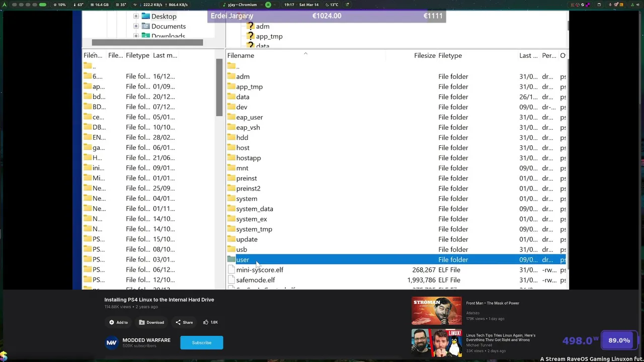Click the Linus Tech Tips Linux video thumbnail
Viewport: 644px width, 362px height.
[437, 343]
